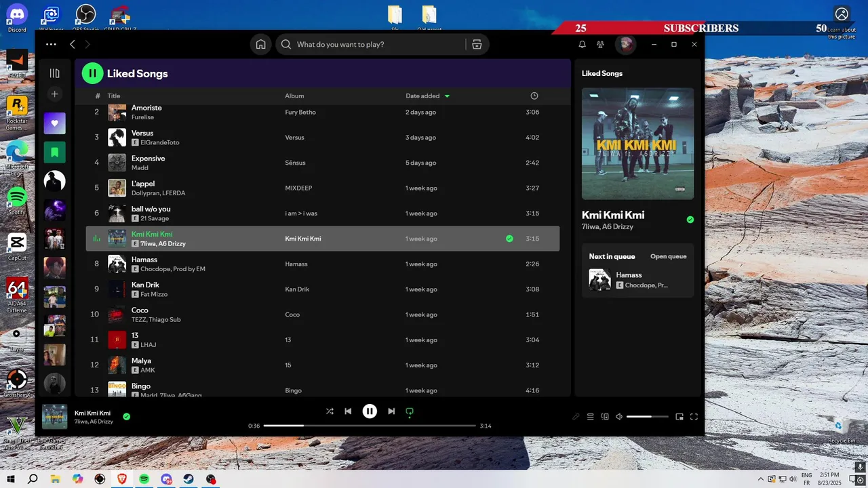The width and height of the screenshot is (868, 488).
Task: Sort by Date added column dropdown
Action: pos(428,96)
